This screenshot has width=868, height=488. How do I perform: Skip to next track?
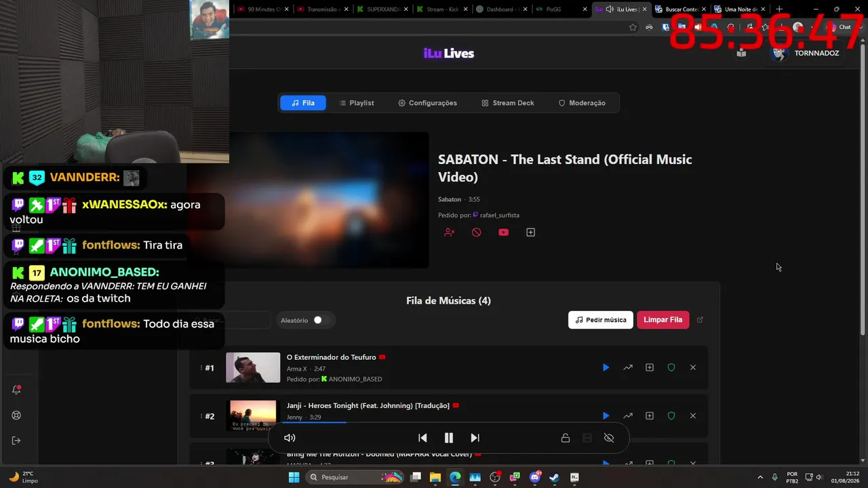point(475,438)
